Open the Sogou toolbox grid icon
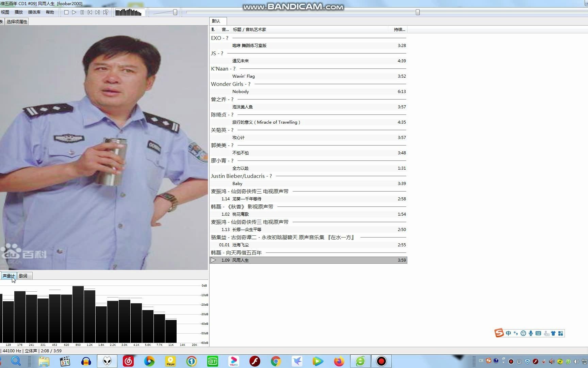 pos(560,333)
